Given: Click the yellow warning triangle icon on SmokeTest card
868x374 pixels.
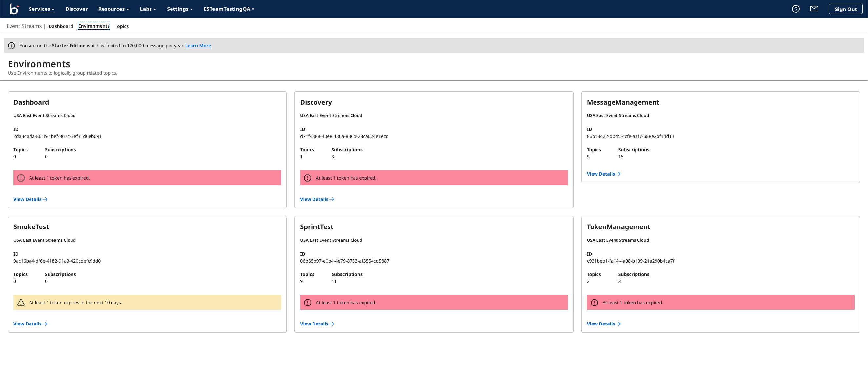Looking at the screenshot, I should [x=21, y=303].
